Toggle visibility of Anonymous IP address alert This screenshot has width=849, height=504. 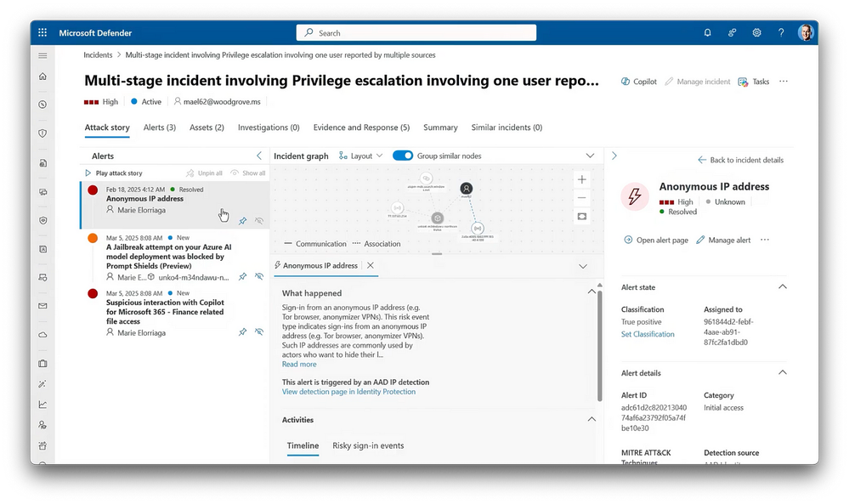pos(259,221)
